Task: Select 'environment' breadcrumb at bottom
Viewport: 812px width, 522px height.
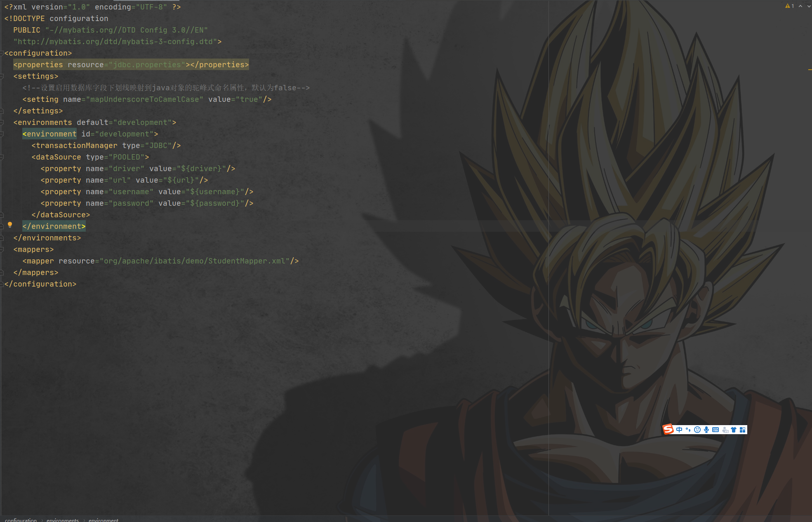Action: 104,520
